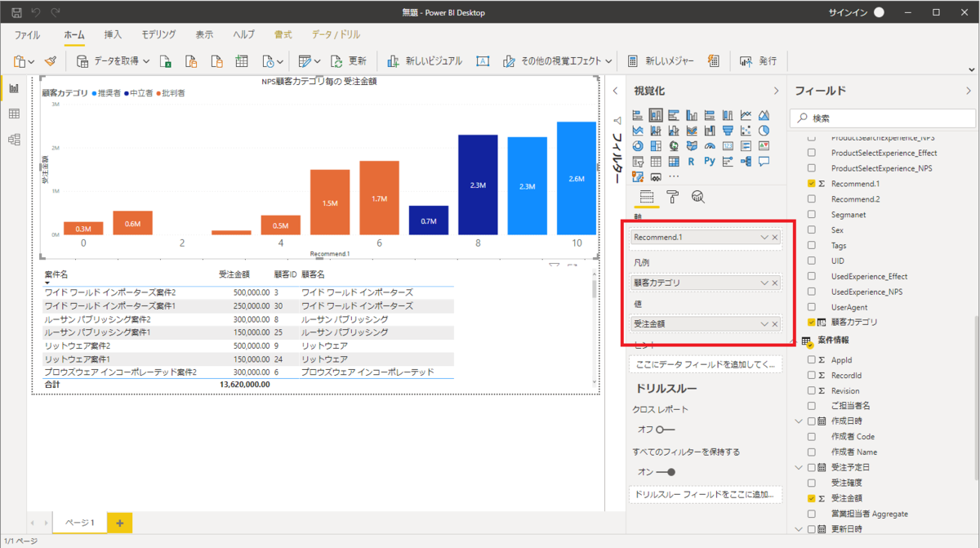Select the pie chart visual
Screen dimensions: 980x548
click(x=764, y=131)
